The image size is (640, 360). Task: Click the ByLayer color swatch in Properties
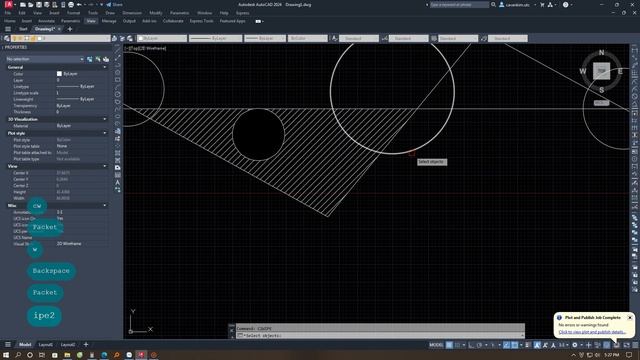point(59,74)
